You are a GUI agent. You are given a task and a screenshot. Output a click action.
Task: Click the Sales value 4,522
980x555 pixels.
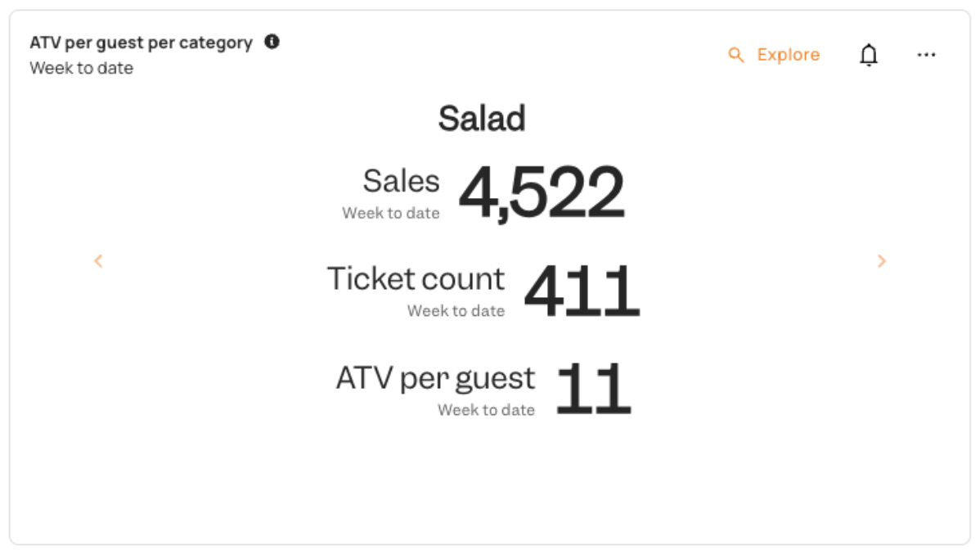pos(542,192)
